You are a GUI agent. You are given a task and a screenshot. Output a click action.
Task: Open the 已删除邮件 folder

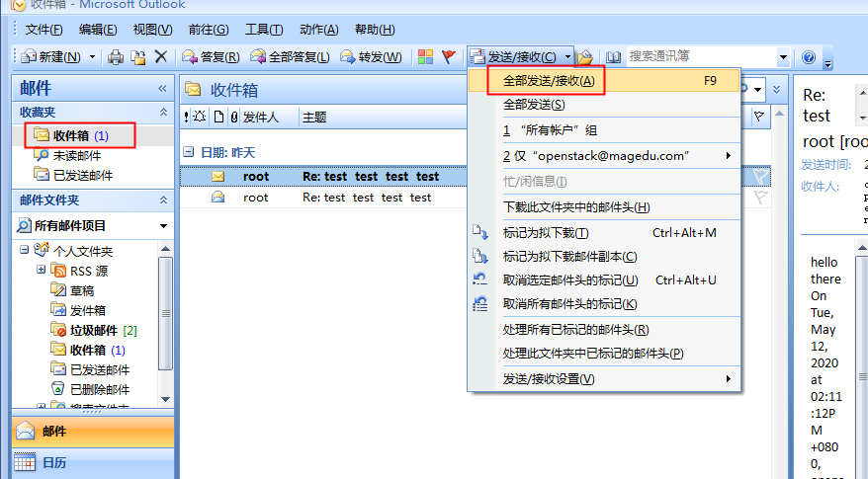point(90,389)
